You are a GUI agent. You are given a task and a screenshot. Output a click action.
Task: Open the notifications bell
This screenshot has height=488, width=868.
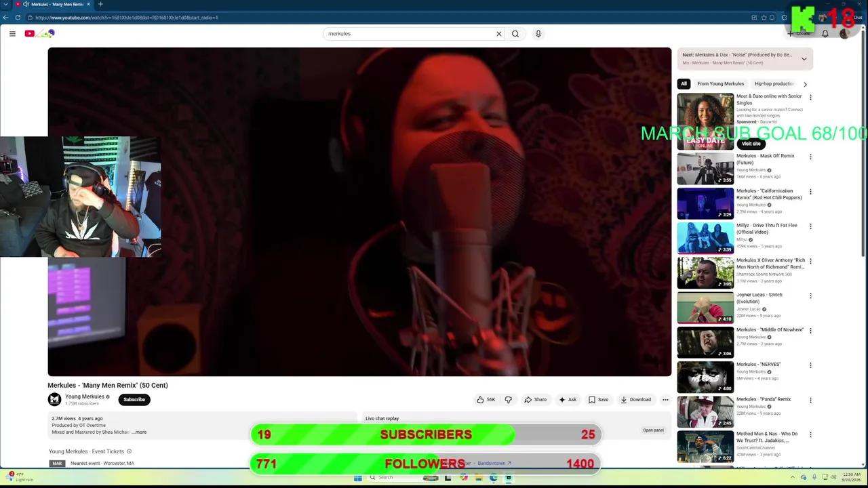(x=825, y=33)
